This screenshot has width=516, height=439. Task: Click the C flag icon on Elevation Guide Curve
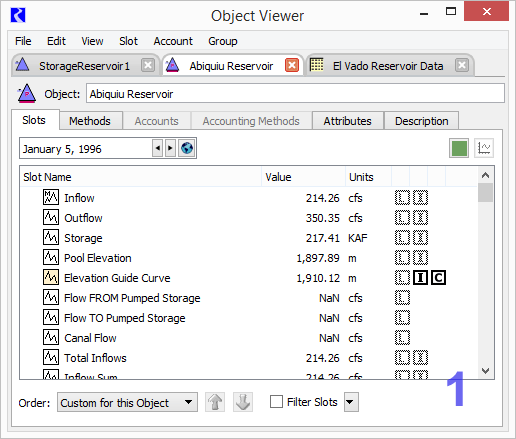point(438,278)
